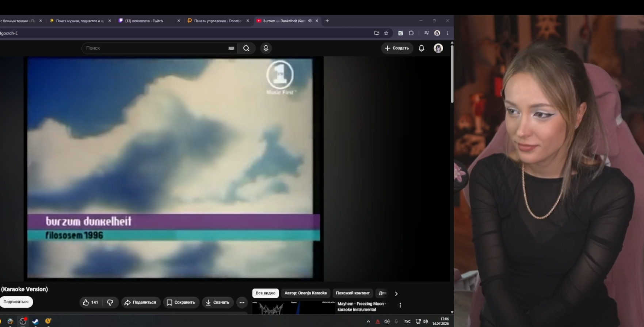This screenshot has height=327, width=644.
Task: Close the 'Панель управления - Donation' tab
Action: 248,21
